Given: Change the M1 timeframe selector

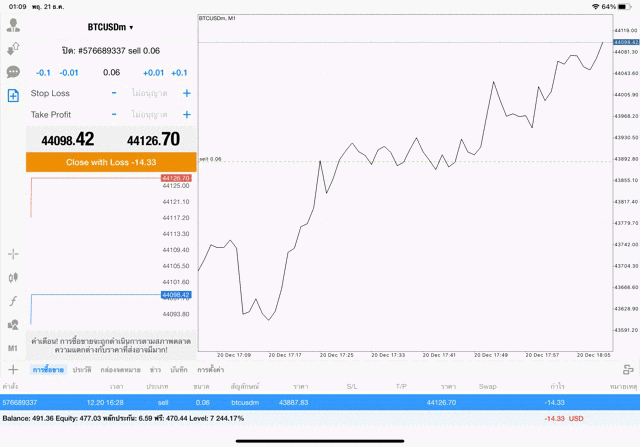Looking at the screenshot, I should click(x=14, y=347).
